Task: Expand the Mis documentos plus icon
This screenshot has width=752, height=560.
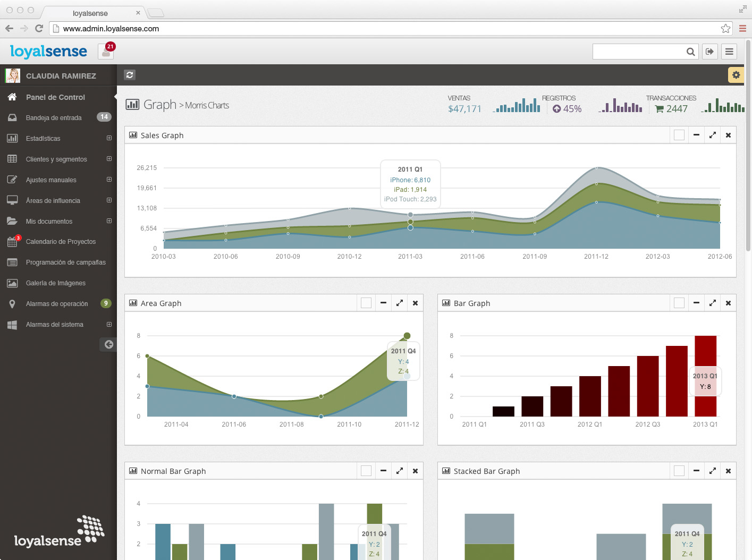Action: 109,221
